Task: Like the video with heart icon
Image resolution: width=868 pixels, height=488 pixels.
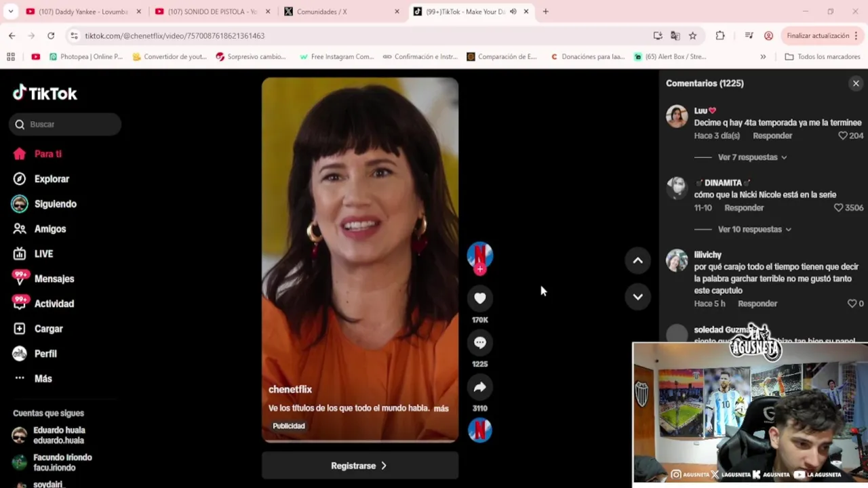Action: tap(480, 298)
